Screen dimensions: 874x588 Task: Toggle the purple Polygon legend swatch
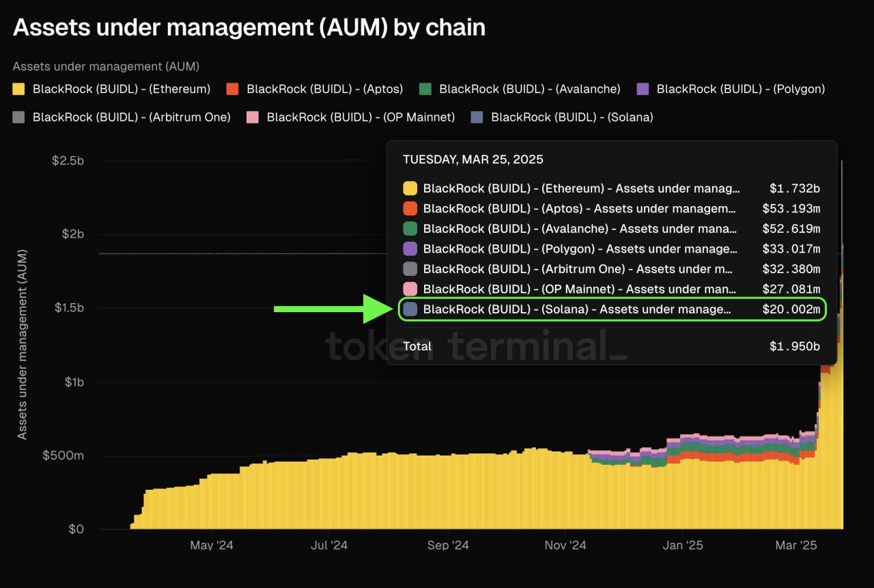pyautogui.click(x=643, y=89)
